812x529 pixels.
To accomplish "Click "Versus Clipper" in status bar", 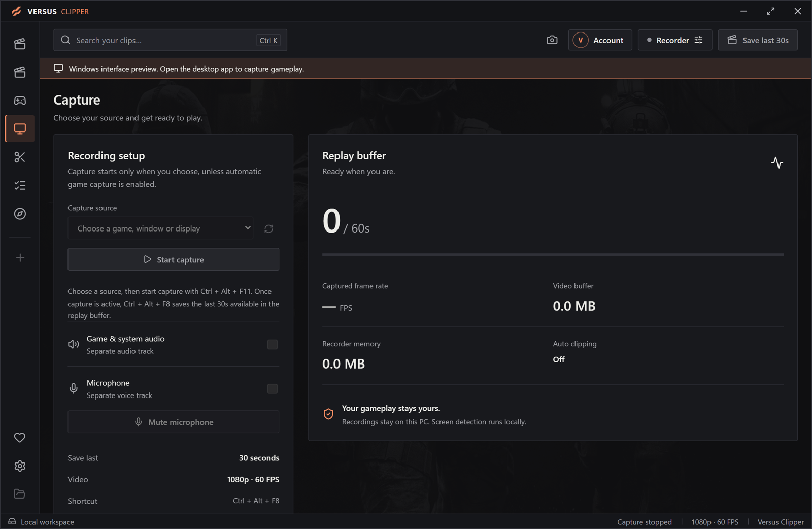I will [781, 522].
